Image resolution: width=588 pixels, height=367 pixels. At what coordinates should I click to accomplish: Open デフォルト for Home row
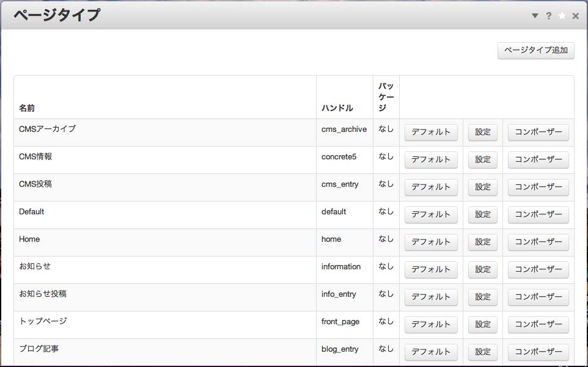431,242
